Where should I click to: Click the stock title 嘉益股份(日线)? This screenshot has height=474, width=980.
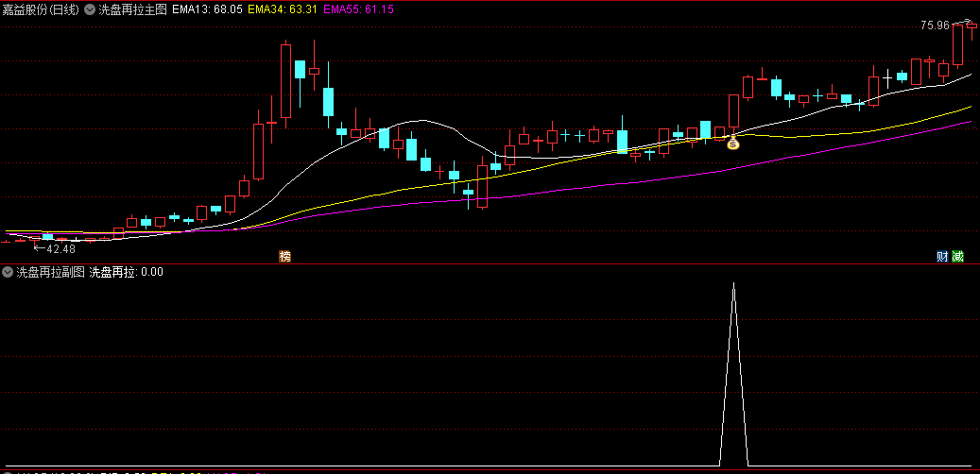click(42, 10)
